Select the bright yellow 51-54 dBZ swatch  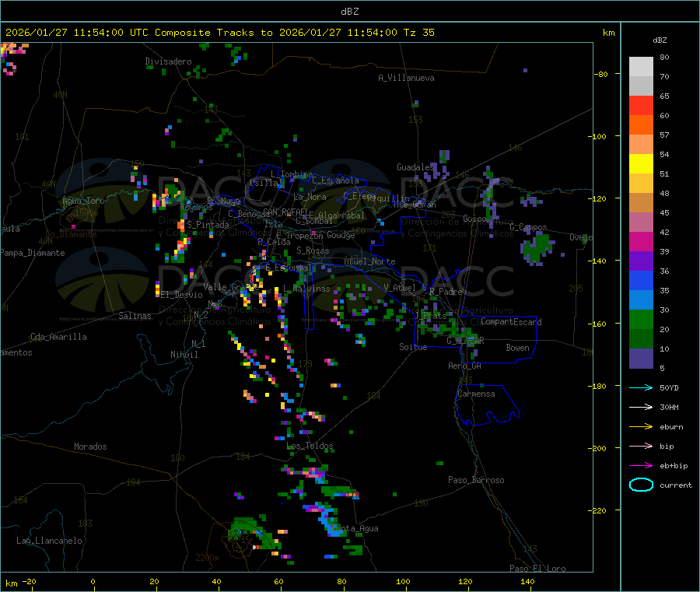[641, 164]
